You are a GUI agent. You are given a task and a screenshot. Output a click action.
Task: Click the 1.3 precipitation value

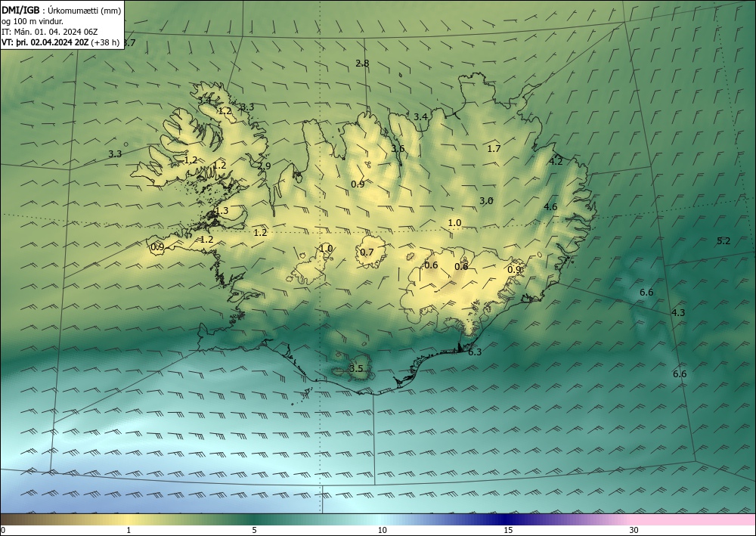coord(222,211)
